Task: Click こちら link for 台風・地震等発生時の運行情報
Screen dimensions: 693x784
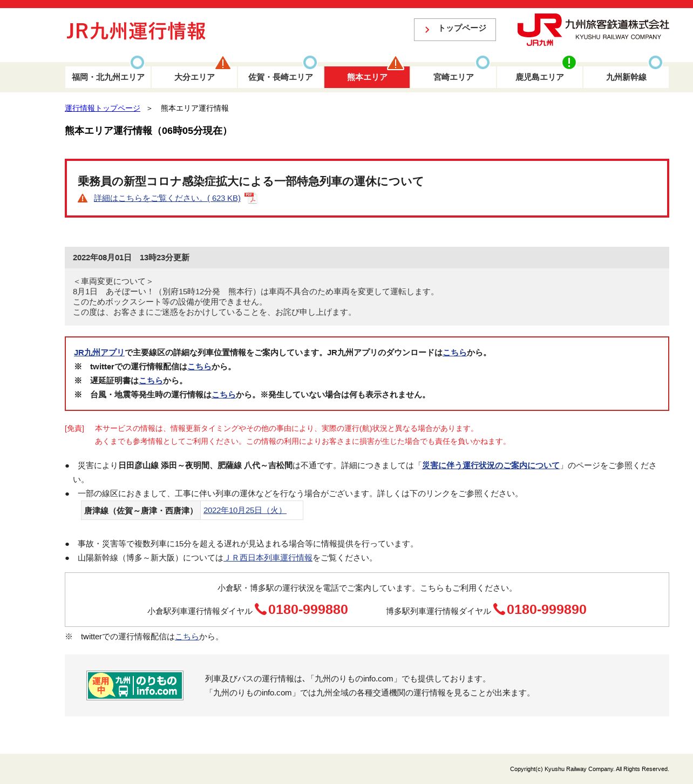Action: 223,395
